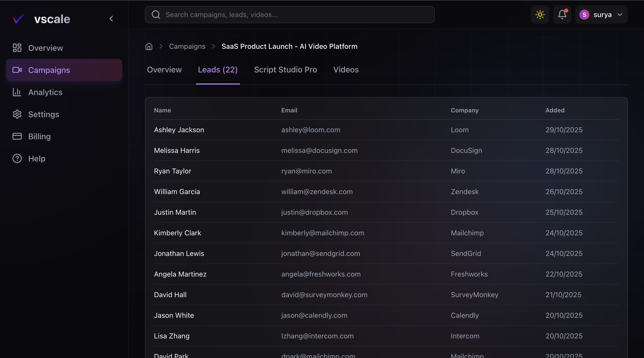Viewport: 644px width, 358px height.
Task: Open the Overview dashboard grid icon
Action: (x=17, y=48)
